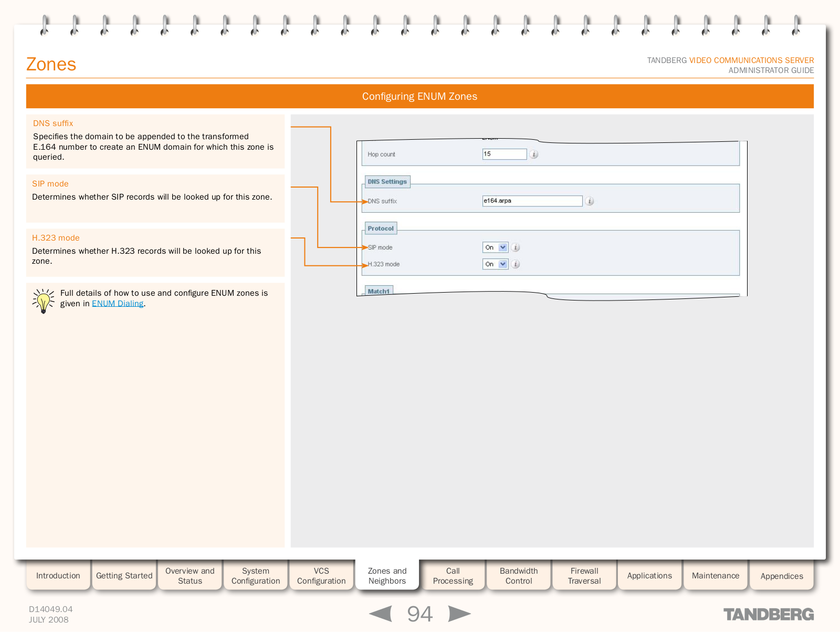
Task: Open the Maintenance tab
Action: click(716, 576)
